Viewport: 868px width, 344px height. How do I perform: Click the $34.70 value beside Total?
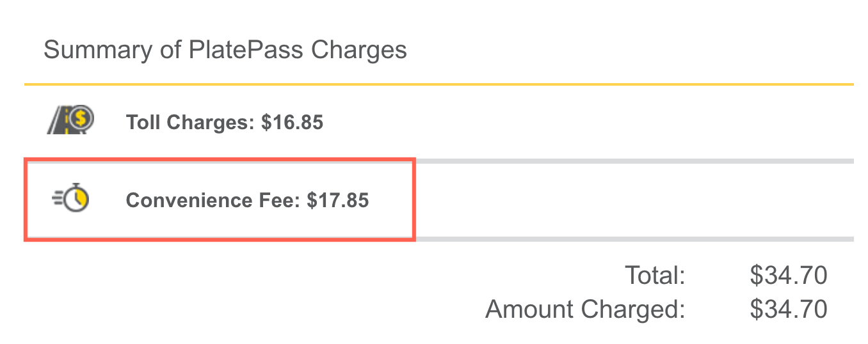point(789,276)
